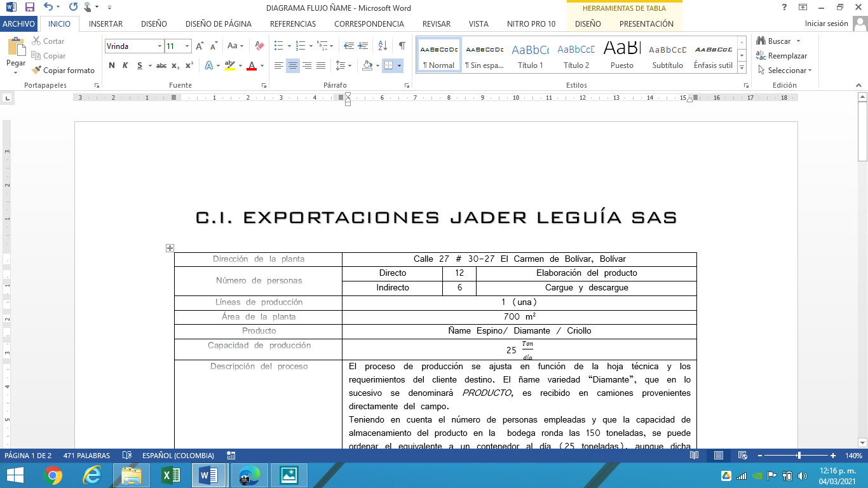
Task: Save the document with the disk icon
Action: point(29,8)
